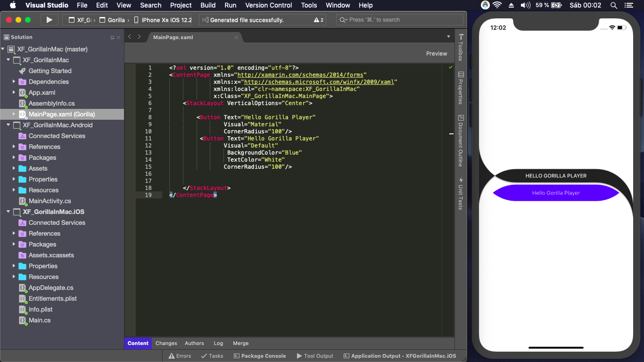The height and width of the screenshot is (362, 644).
Task: Click the home indicator bar in simulator
Action: pos(556,347)
